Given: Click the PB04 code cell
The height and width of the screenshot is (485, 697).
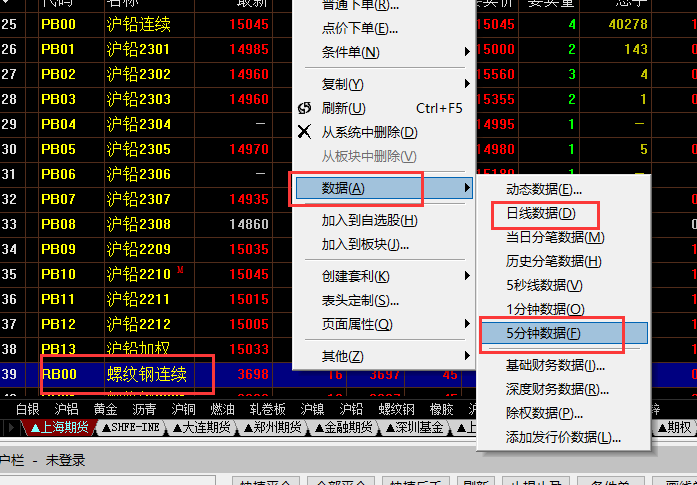Looking at the screenshot, I should [58, 124].
